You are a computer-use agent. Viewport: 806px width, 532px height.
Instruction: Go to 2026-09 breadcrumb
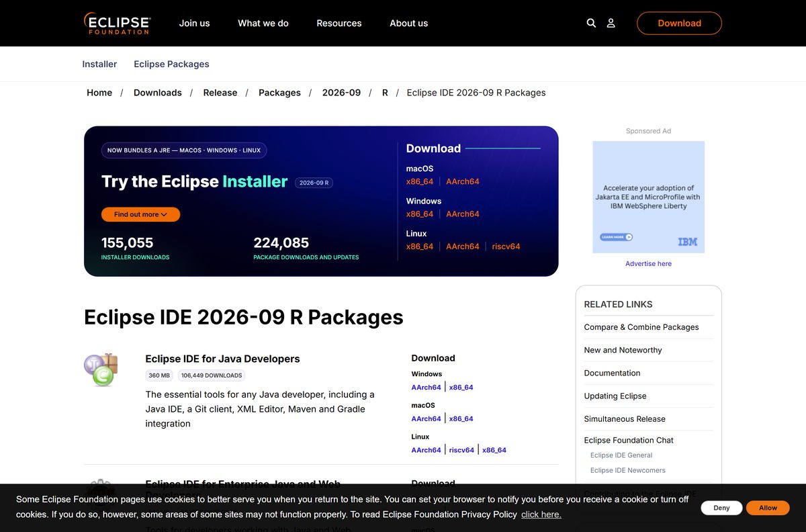tap(341, 93)
